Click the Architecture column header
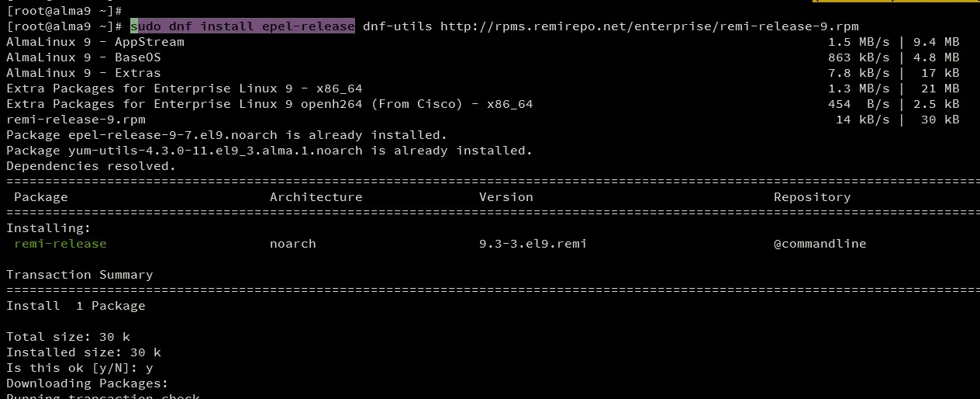980x399 pixels. [x=316, y=197]
